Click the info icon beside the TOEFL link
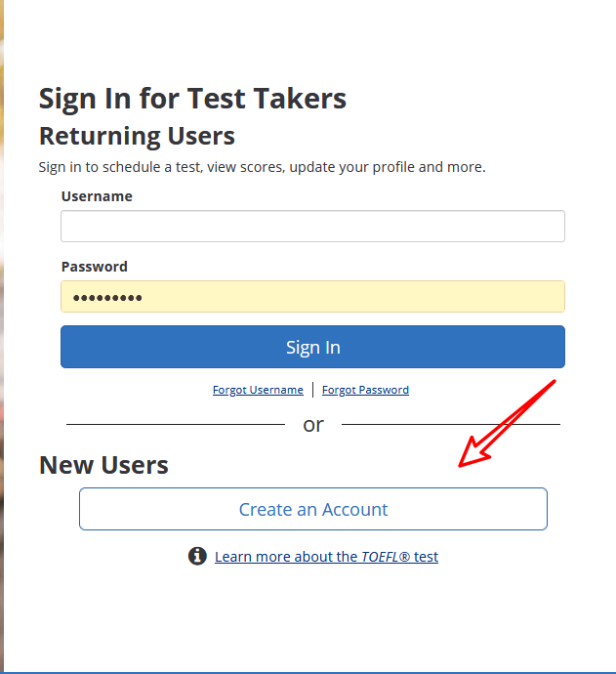The height and width of the screenshot is (674, 616). click(x=197, y=556)
